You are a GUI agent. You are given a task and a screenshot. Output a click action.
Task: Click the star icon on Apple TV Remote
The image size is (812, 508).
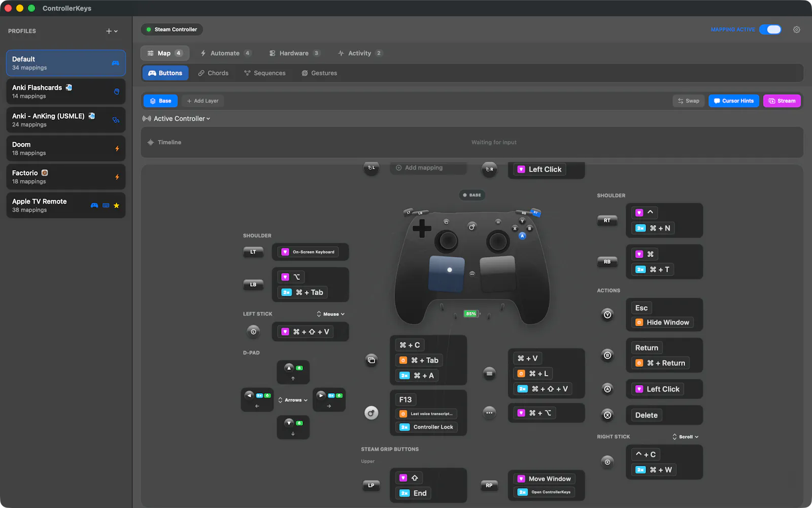click(x=116, y=205)
